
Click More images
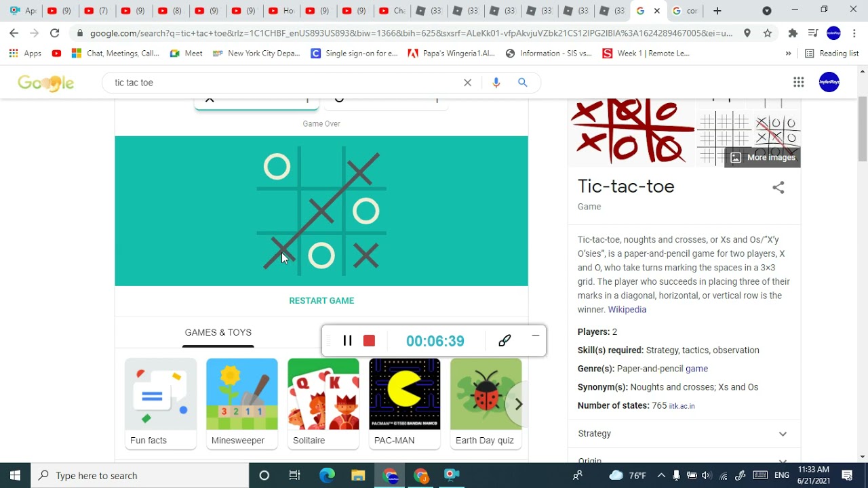(x=763, y=157)
